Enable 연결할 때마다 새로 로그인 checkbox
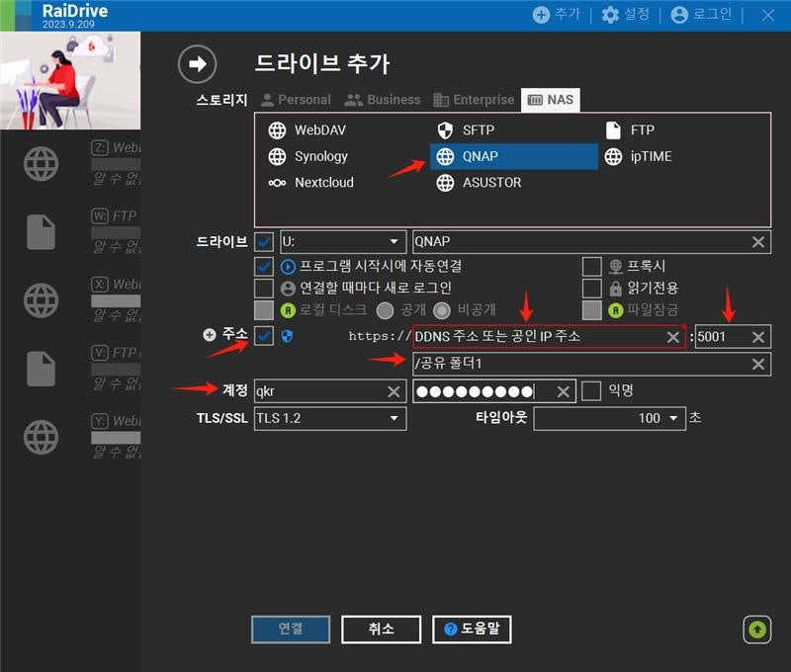 click(264, 289)
